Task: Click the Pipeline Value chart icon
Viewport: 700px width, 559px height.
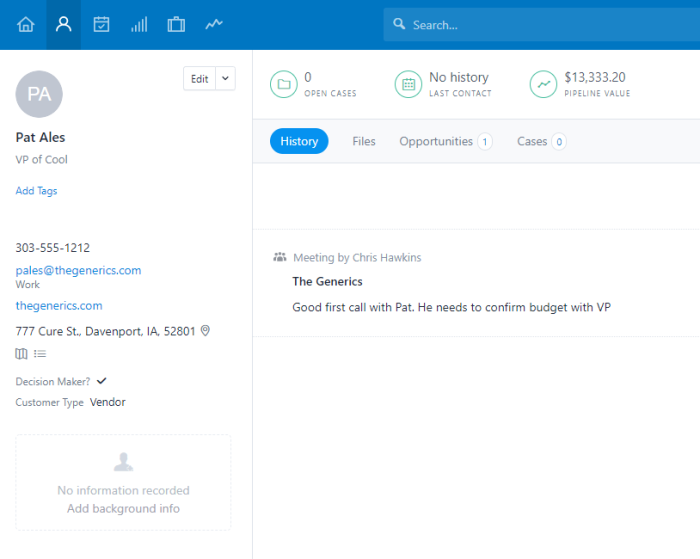Action: coord(543,84)
